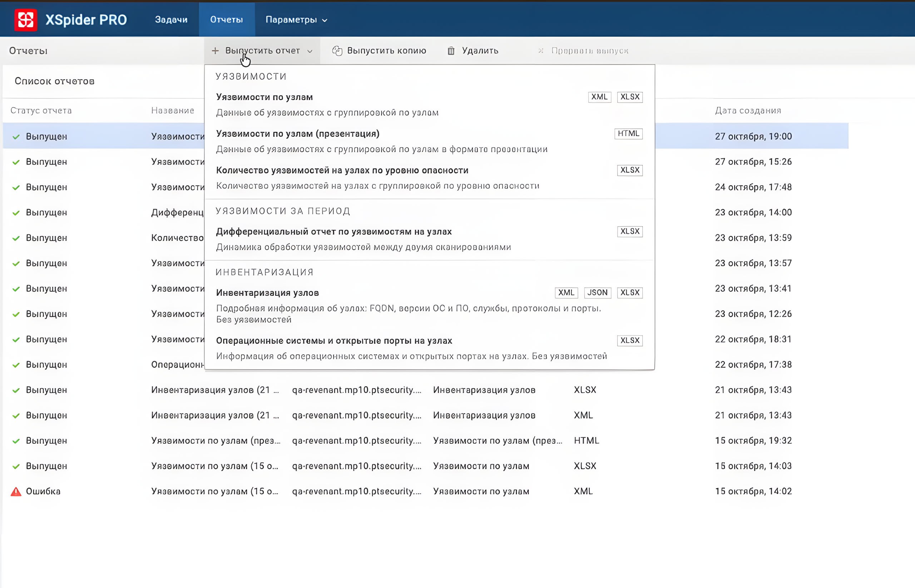Select XLSX for Количество уязвимостей report
Screen dimensions: 915x588
coord(630,170)
